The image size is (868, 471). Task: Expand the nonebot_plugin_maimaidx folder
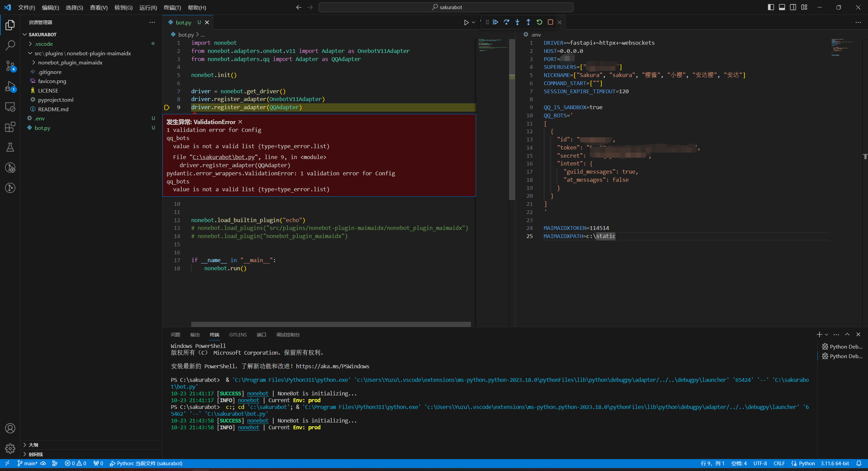point(70,62)
